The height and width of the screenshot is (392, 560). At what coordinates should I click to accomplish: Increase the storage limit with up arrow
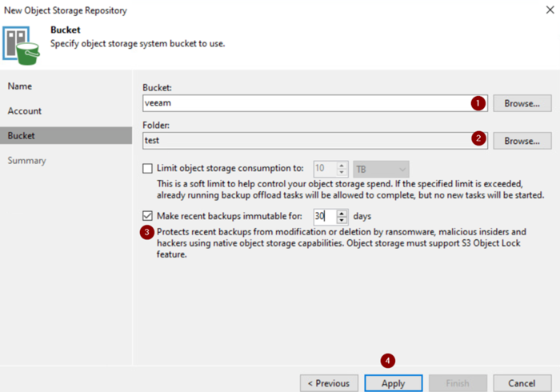tap(342, 166)
